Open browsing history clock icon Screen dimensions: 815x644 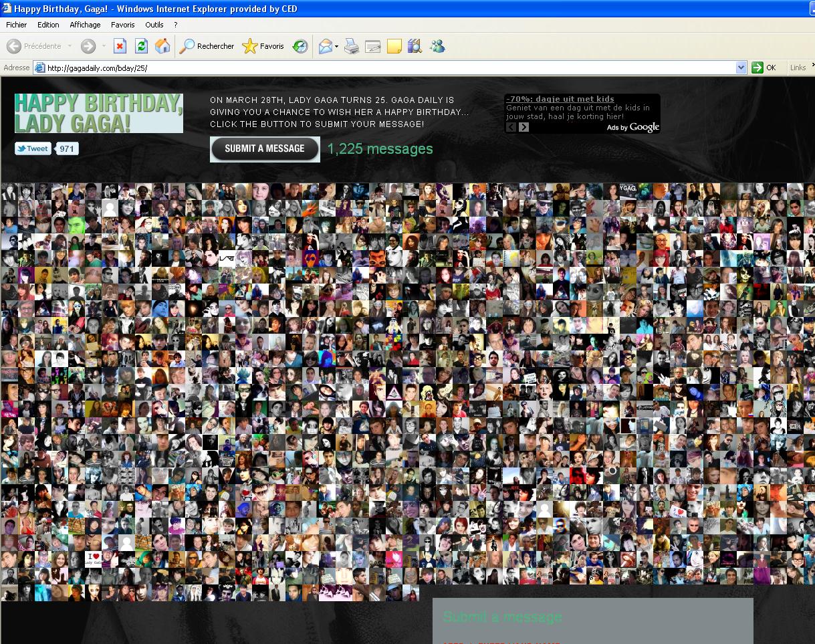300,46
